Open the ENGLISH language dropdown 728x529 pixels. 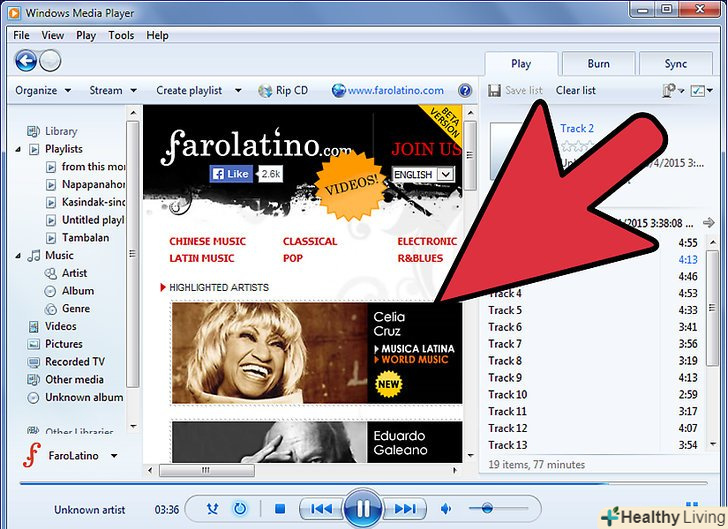[x=423, y=174]
